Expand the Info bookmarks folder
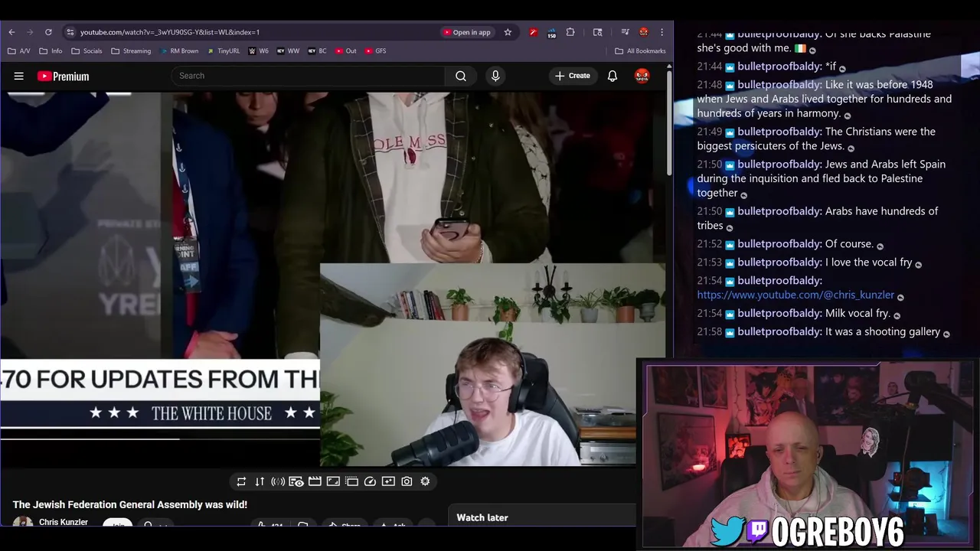Screen dimensions: 980x551 pyautogui.click(x=51, y=51)
